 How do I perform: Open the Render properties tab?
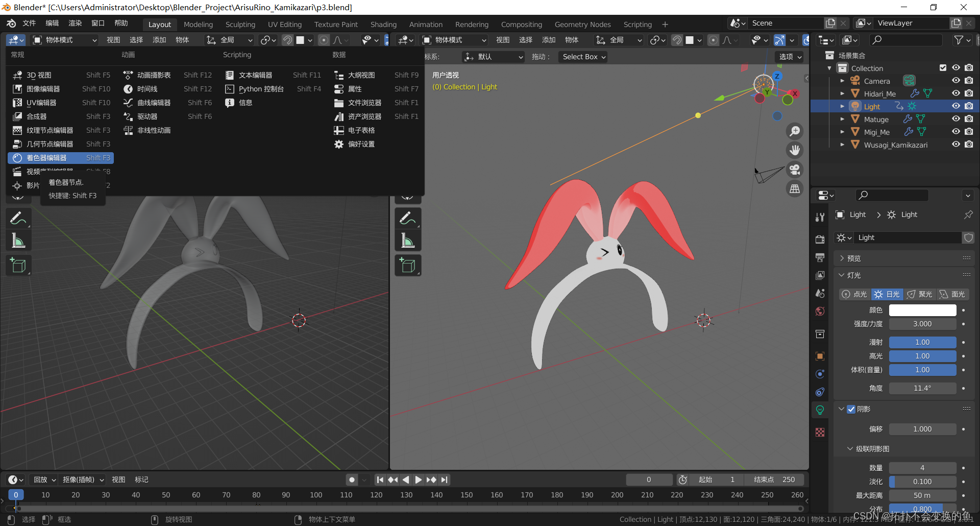tap(820, 240)
